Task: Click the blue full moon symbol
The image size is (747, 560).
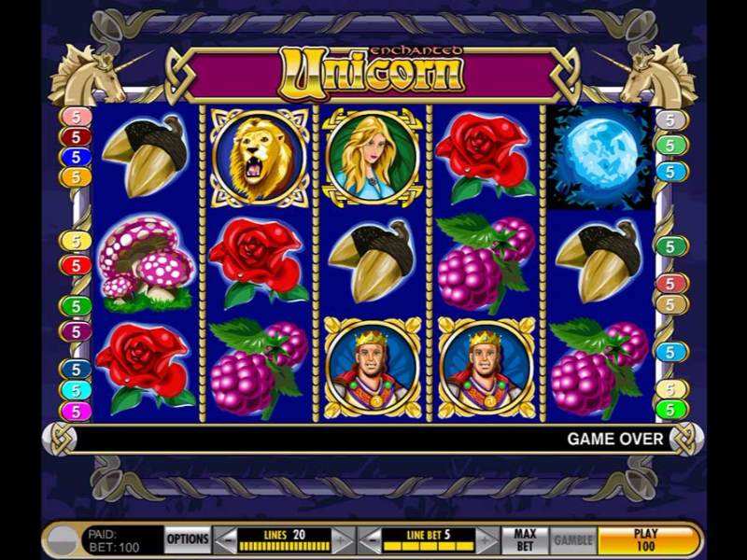Action: (599, 157)
